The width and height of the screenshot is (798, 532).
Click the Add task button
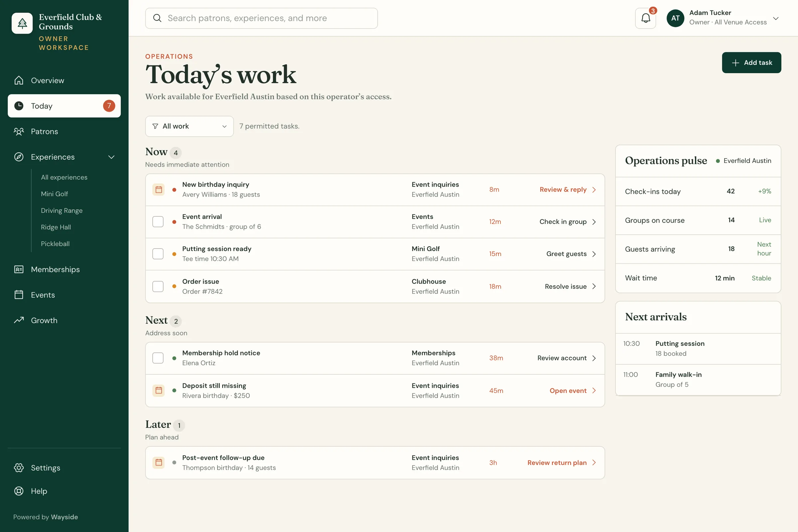click(x=751, y=63)
